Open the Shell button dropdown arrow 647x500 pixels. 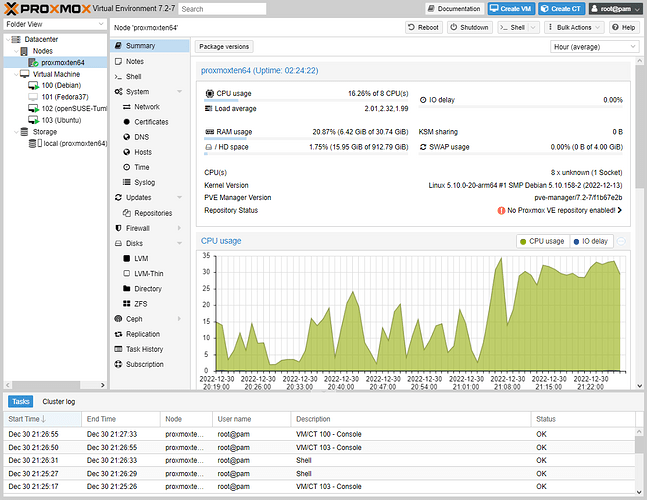click(x=533, y=27)
